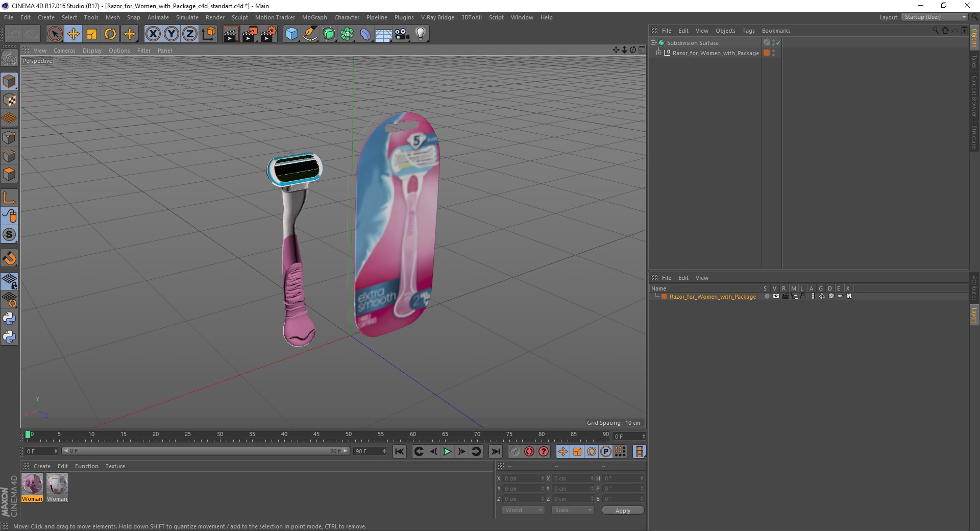Select the Axis mode tool
Image resolution: width=980 pixels, height=531 pixels.
pyautogui.click(x=9, y=198)
